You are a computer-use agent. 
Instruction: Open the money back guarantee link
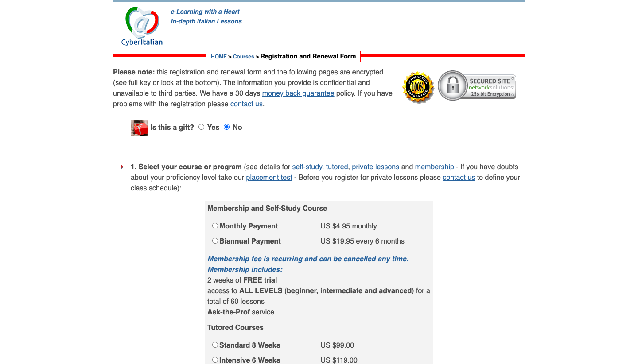298,93
